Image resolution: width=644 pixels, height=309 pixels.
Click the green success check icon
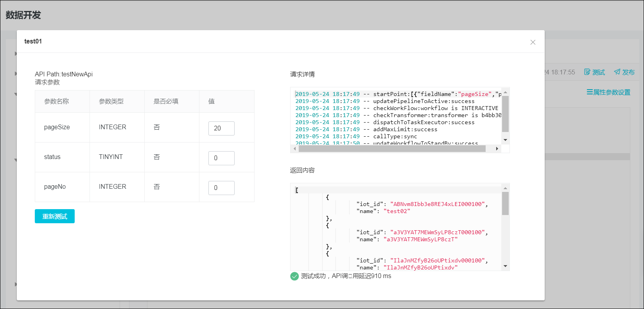coord(294,276)
